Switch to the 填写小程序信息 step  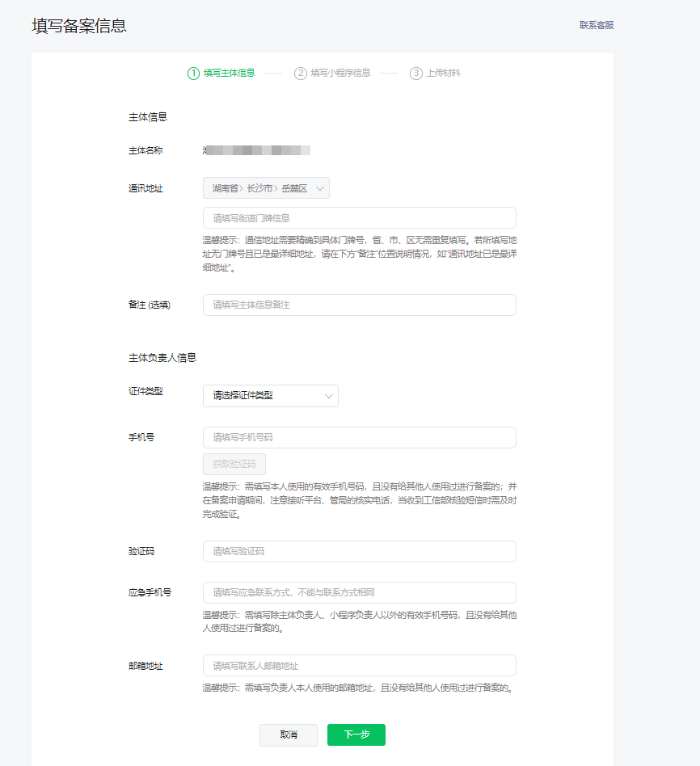[340, 74]
